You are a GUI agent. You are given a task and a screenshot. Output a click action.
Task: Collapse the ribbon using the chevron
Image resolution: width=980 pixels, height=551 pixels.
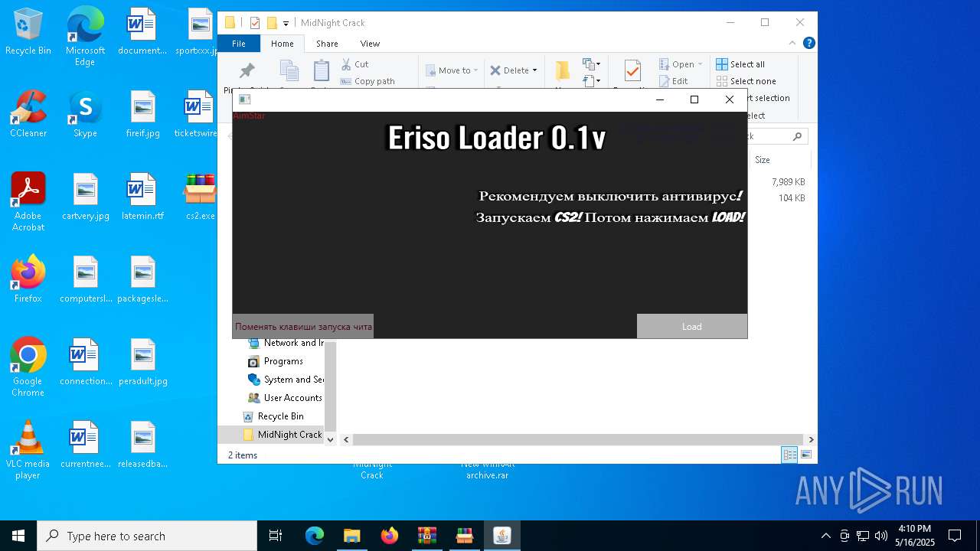point(792,44)
